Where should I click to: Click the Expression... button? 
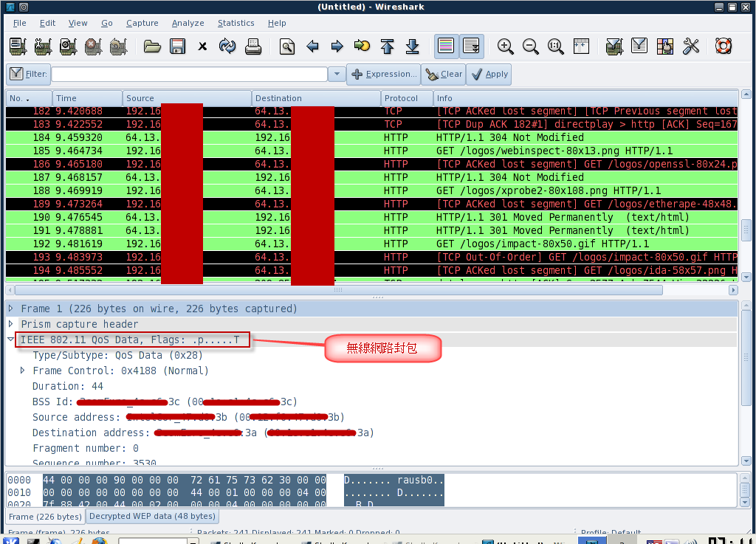tap(384, 75)
